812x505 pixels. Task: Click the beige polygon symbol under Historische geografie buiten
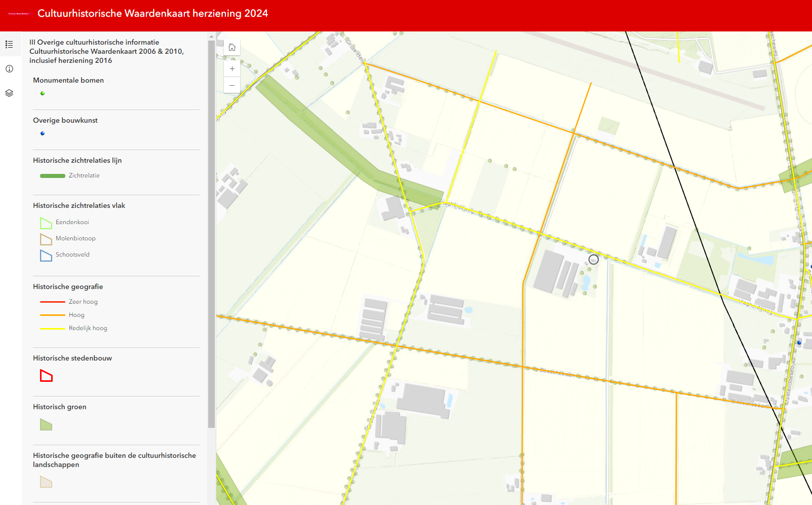[x=46, y=482]
